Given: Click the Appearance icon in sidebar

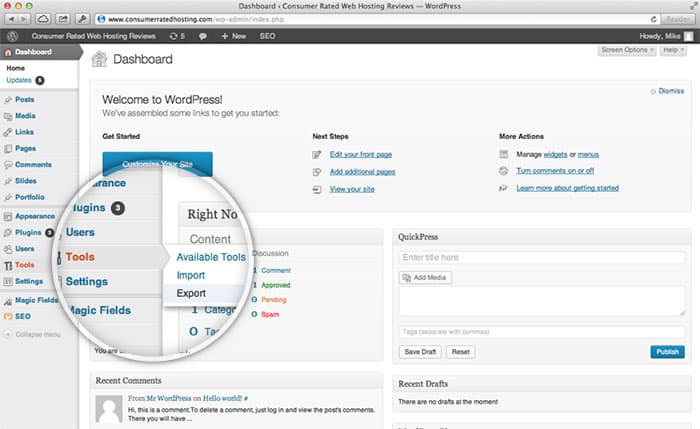Looking at the screenshot, I should coord(8,217).
